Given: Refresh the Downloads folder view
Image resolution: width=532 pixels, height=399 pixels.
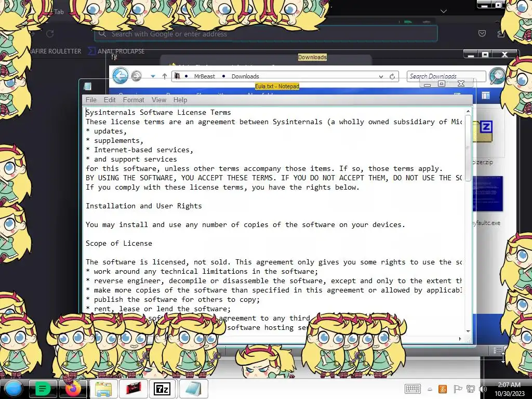Looking at the screenshot, I should pyautogui.click(x=392, y=76).
